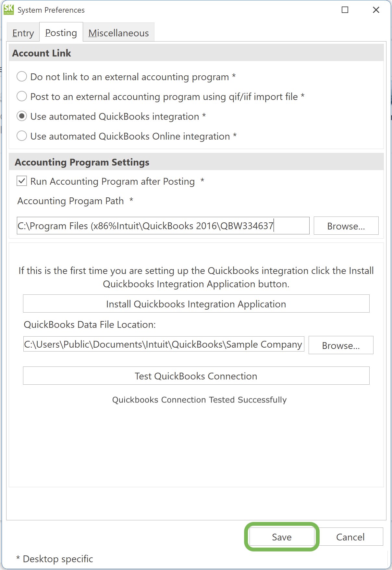Select 'Do not link to an external accounting program'
The height and width of the screenshot is (570, 392).
coord(21,77)
